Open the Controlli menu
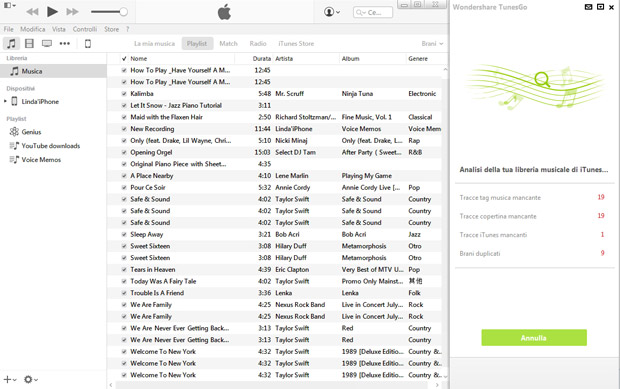Screen dimensions: 620x389 click(x=85, y=29)
